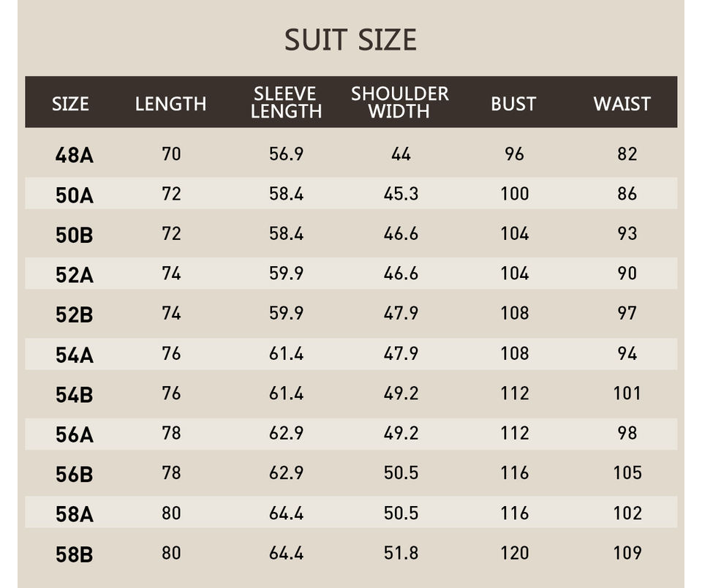Click the 56.9 sleeve length value
This screenshot has height=588, width=702.
[x=286, y=154]
